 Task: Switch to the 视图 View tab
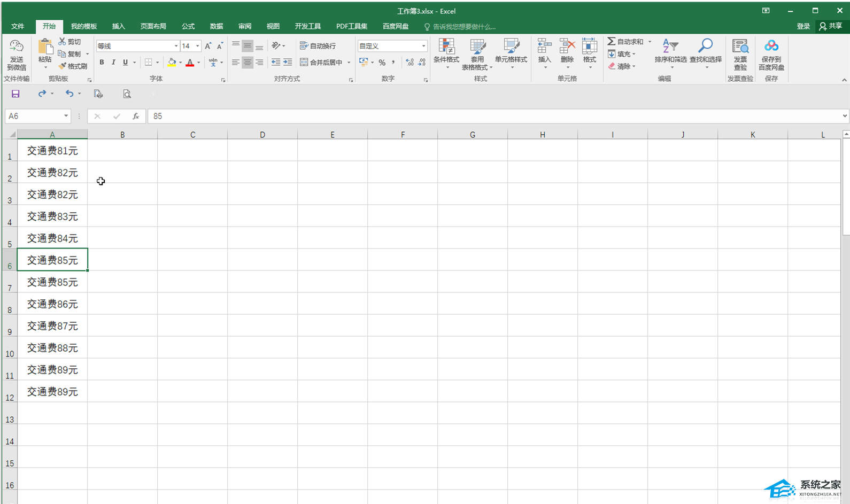[x=273, y=26]
